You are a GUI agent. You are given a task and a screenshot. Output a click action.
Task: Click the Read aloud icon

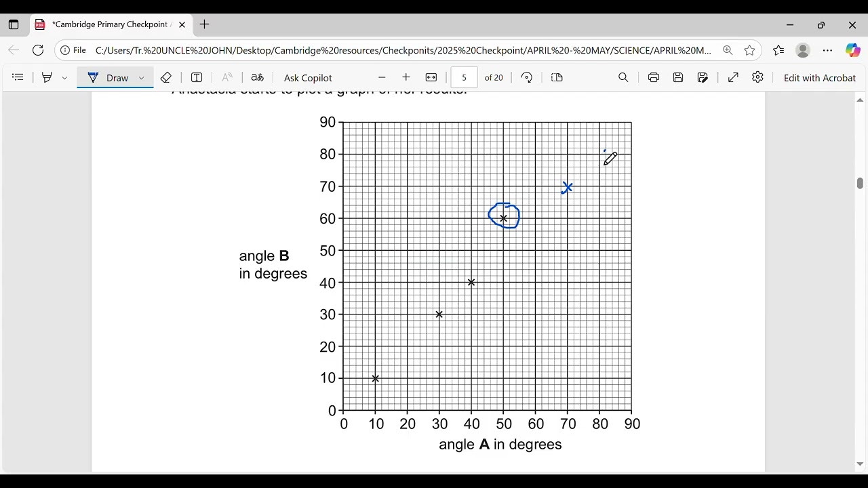pos(227,78)
